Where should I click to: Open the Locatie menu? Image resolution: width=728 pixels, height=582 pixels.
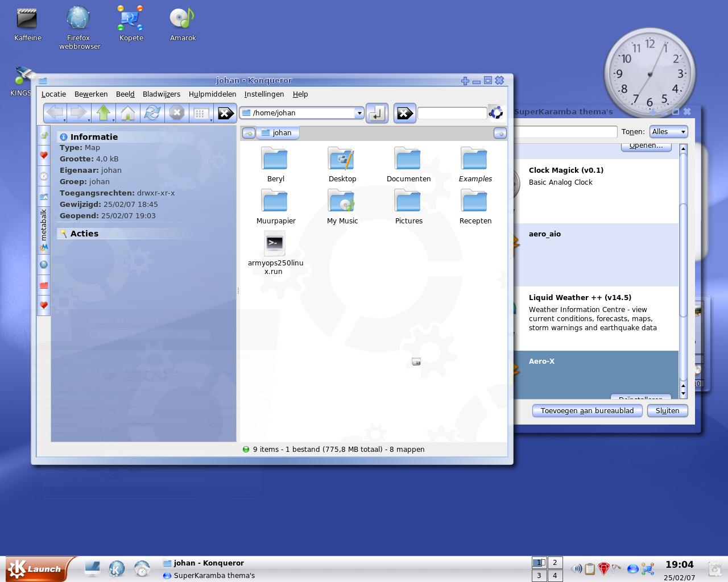click(x=53, y=94)
